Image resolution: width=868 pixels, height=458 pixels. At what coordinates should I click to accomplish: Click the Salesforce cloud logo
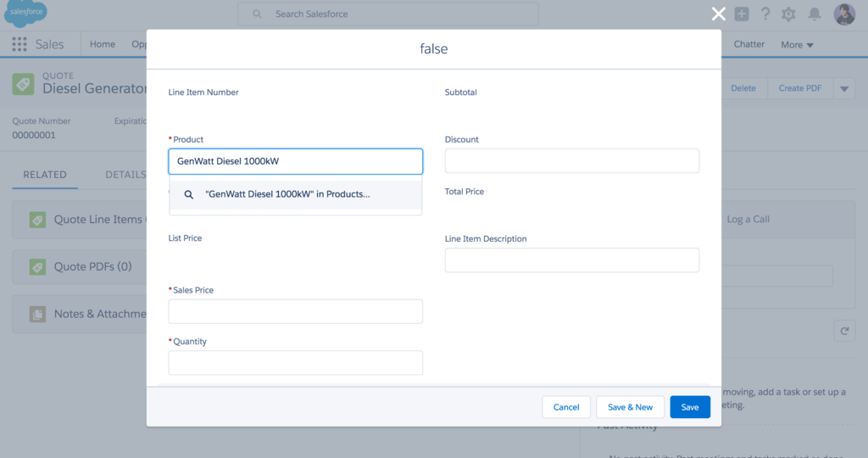(25, 13)
